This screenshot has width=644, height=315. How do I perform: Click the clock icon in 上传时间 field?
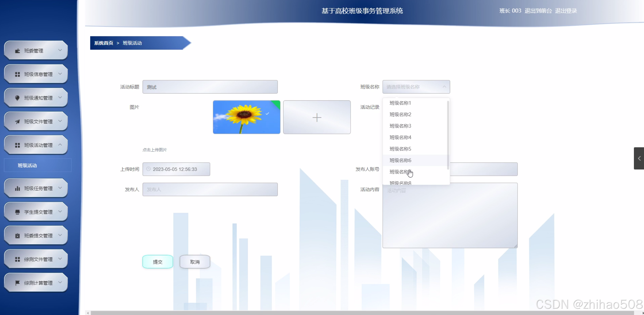(x=149, y=169)
